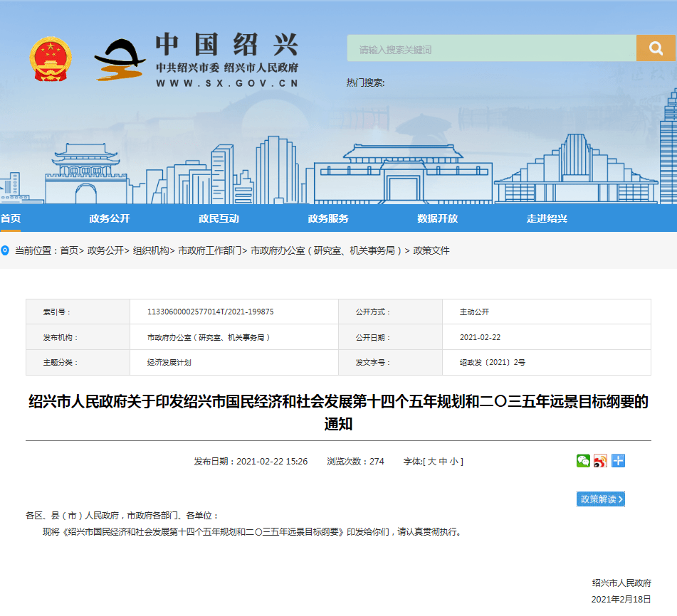
Task: Click the publishing agency value cell
Action: click(x=234, y=337)
